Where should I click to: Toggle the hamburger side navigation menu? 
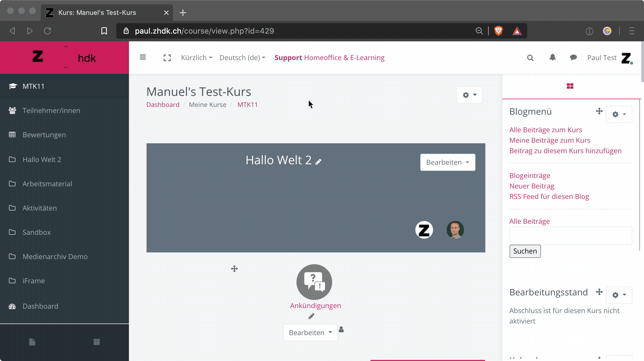tap(143, 57)
